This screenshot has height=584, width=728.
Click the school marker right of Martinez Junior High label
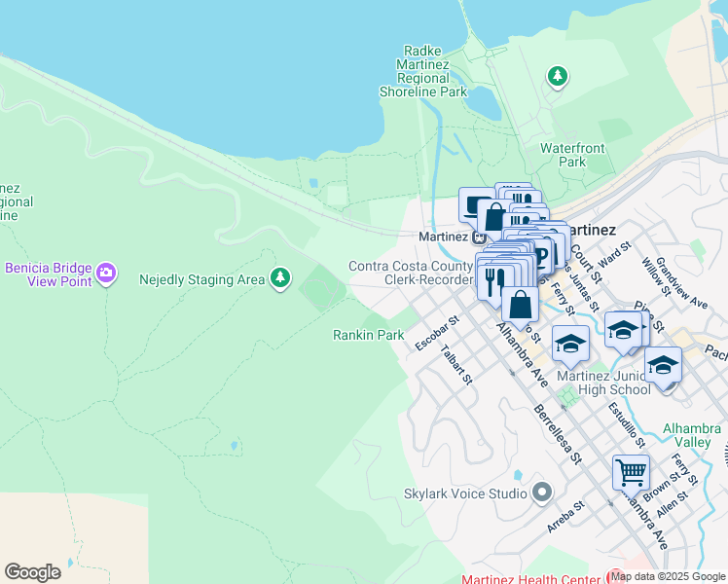[663, 367]
